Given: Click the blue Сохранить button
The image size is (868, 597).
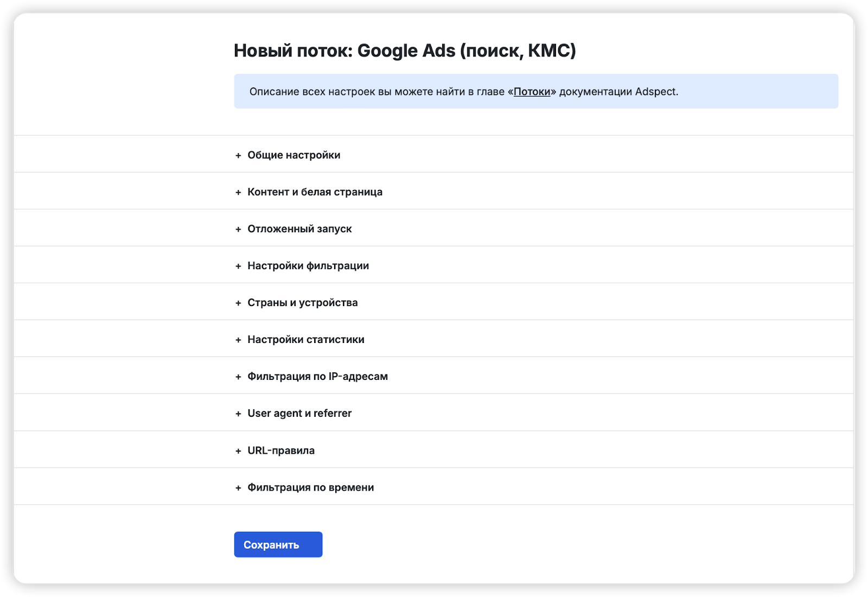Looking at the screenshot, I should click(x=278, y=544).
